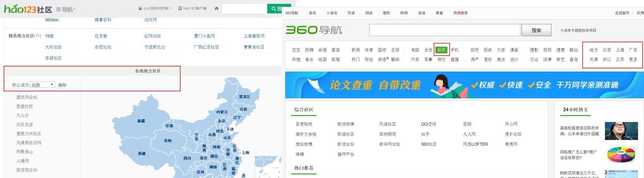Open the 青青岛社区 link
This screenshot has width=644, height=178.
[254, 47]
